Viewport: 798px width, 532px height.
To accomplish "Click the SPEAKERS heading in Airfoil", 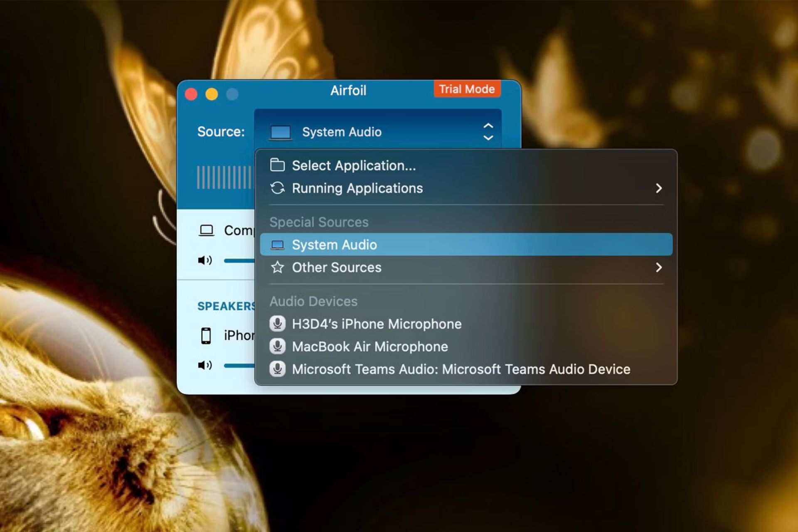I will point(226,306).
